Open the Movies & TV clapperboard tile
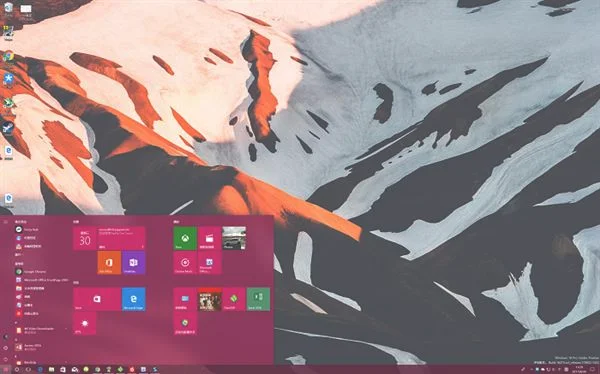600x374 pixels. [209, 238]
